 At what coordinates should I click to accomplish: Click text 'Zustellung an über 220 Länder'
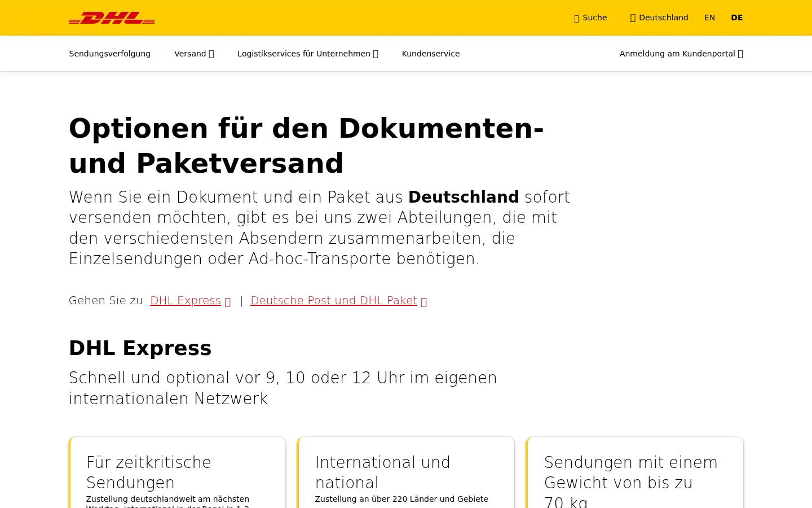(x=401, y=499)
